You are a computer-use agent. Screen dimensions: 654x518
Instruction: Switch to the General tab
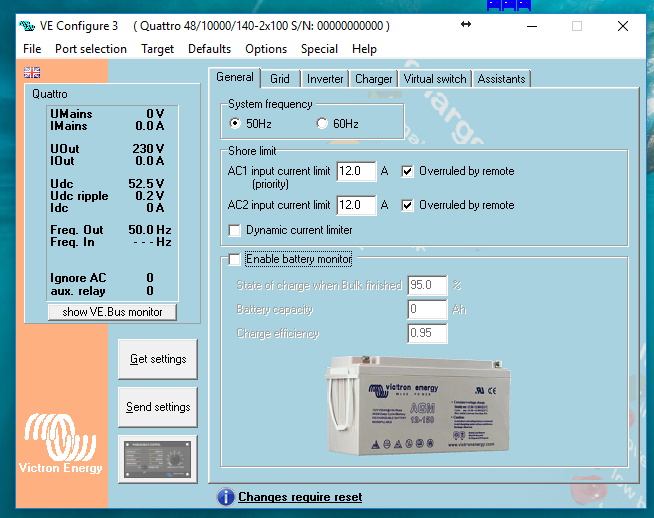[235, 77]
